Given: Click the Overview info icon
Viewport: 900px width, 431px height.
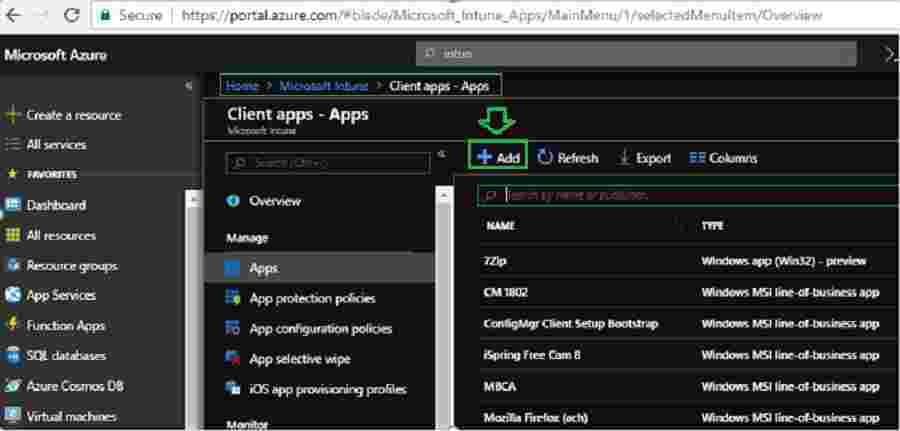Looking at the screenshot, I should click(232, 201).
